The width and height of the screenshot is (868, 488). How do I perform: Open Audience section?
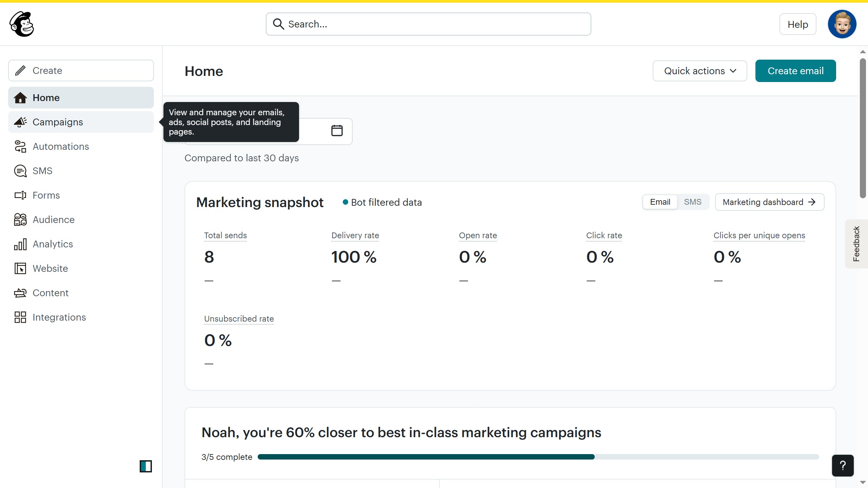tap(81, 220)
